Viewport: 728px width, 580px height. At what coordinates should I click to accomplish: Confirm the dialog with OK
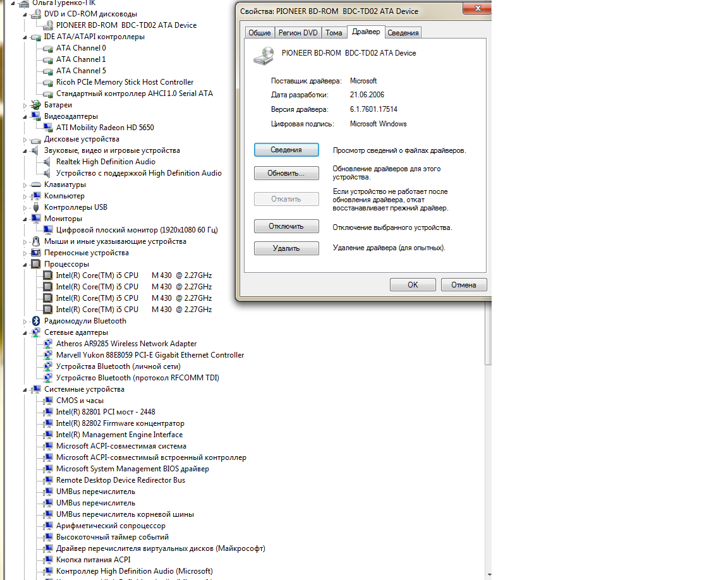click(413, 285)
